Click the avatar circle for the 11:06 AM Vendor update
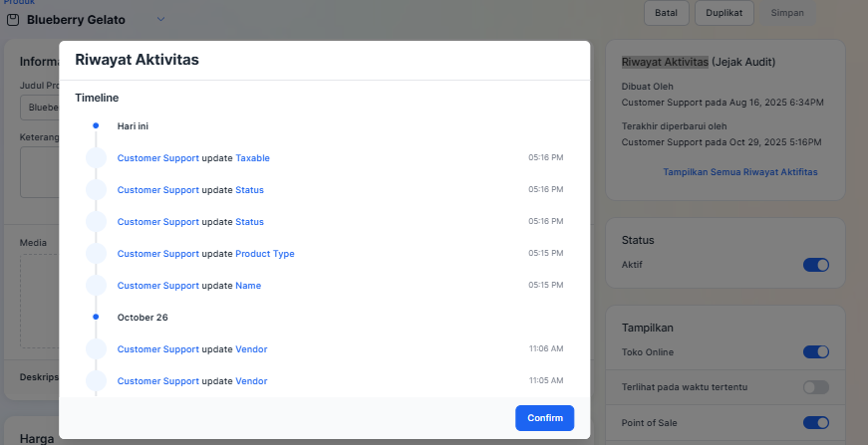 click(96, 349)
